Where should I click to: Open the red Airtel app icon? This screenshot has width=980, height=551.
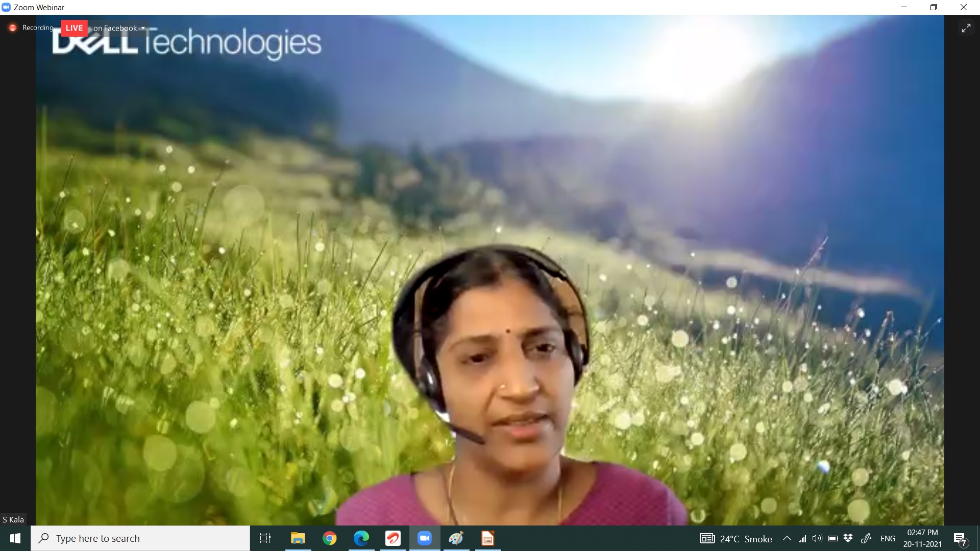point(393,538)
